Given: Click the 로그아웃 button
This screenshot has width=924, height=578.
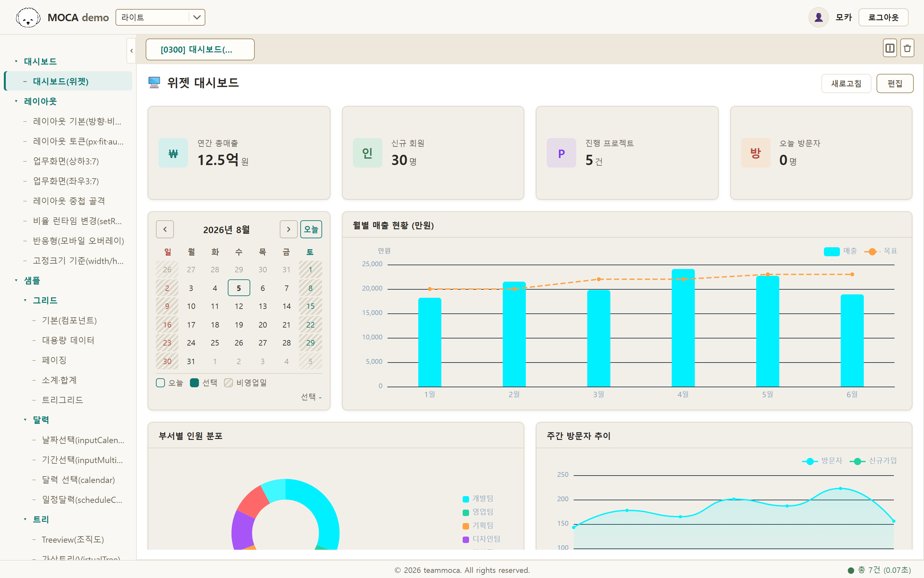Looking at the screenshot, I should (x=883, y=18).
